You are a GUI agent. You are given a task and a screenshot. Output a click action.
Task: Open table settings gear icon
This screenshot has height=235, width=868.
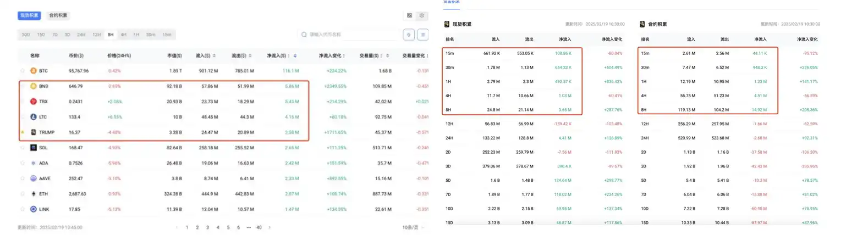tap(422, 15)
